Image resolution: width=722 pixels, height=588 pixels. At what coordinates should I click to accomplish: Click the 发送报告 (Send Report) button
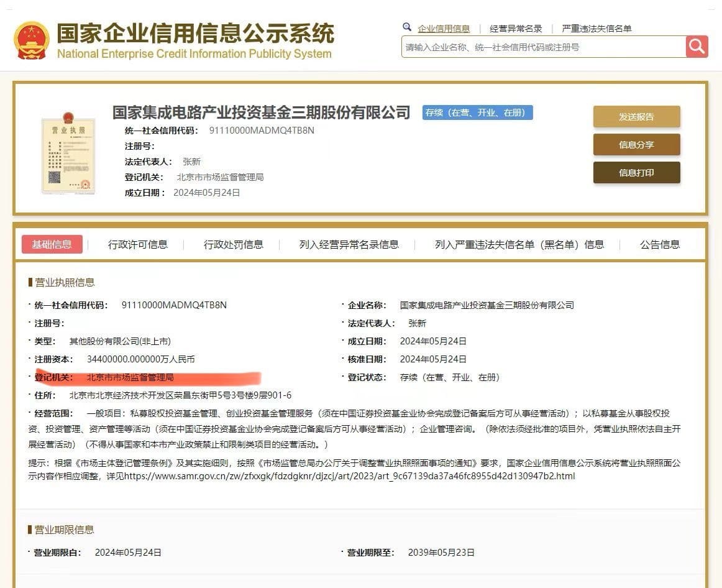pyautogui.click(x=636, y=116)
